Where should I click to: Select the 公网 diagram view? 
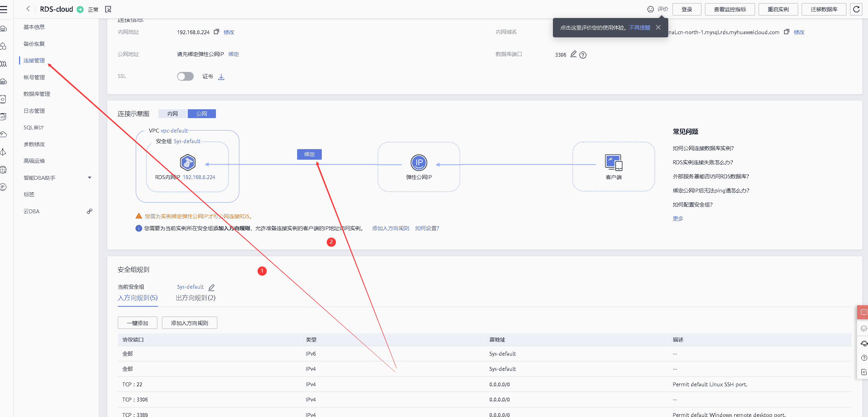pos(201,114)
